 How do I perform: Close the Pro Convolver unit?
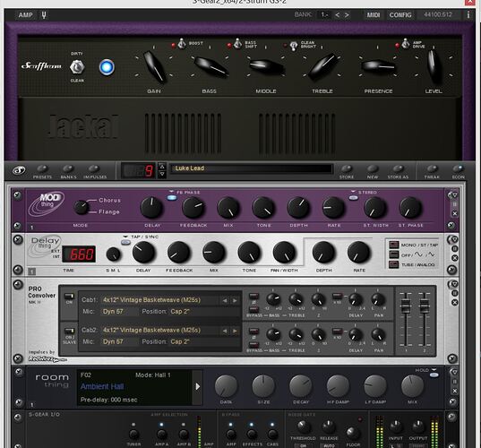455,303
